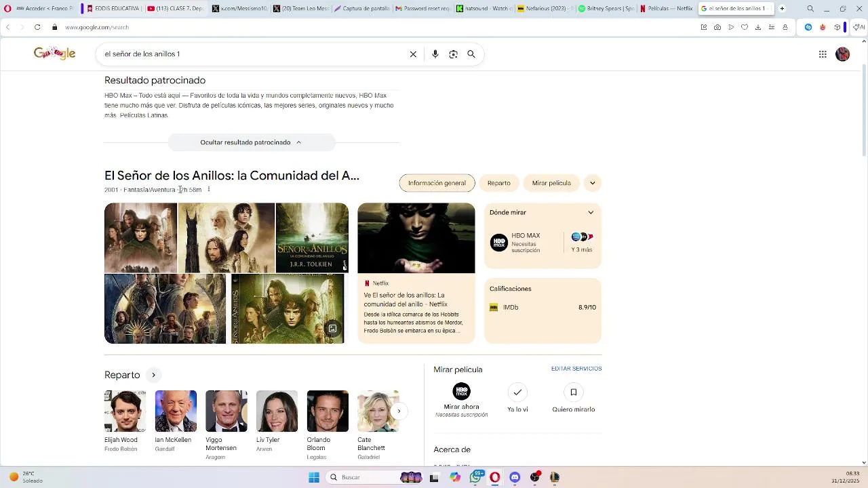Open Google Lens image search icon
This screenshot has height=488, width=868.
454,54
